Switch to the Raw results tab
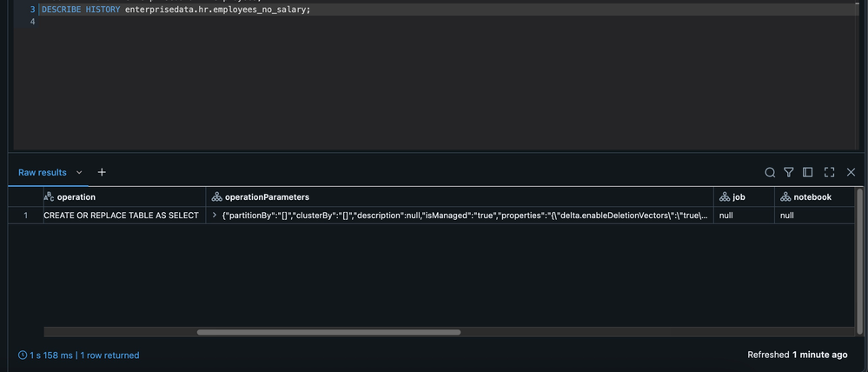Image resolution: width=868 pixels, height=372 pixels. click(x=43, y=173)
